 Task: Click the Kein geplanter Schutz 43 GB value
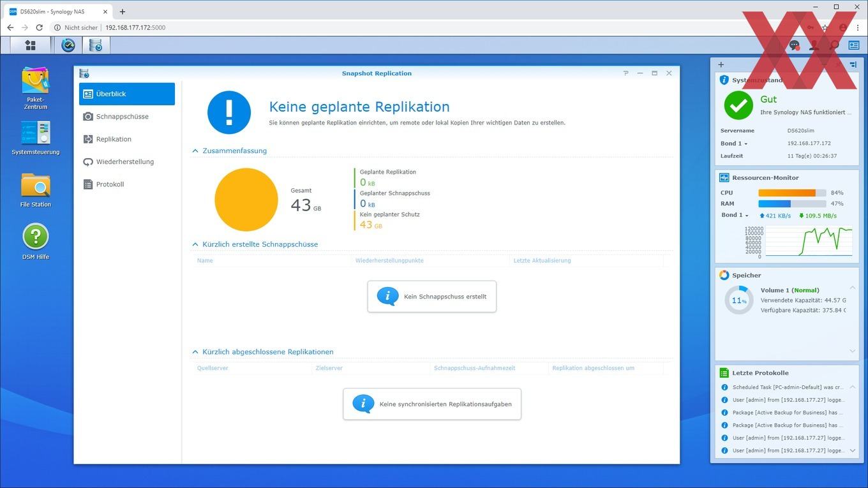click(371, 225)
